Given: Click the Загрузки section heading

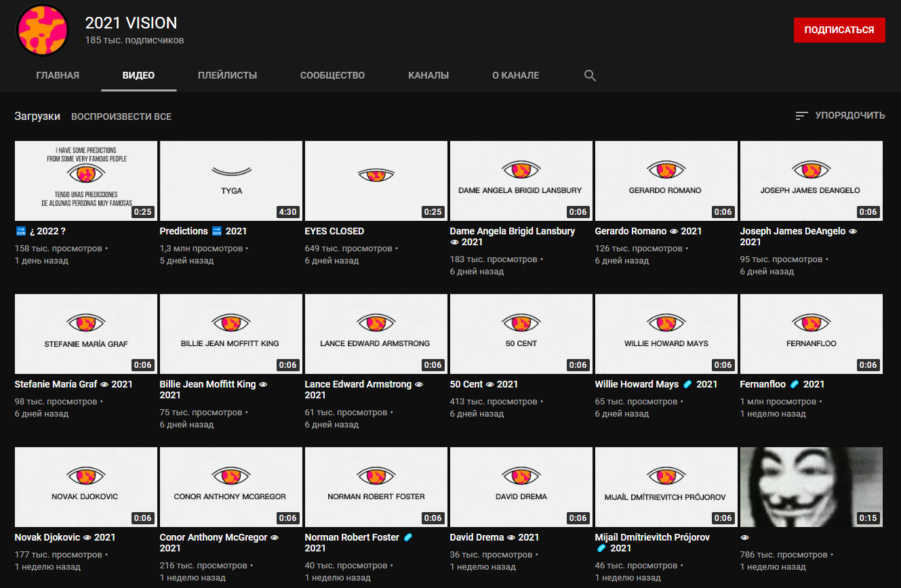Looking at the screenshot, I should [x=37, y=117].
